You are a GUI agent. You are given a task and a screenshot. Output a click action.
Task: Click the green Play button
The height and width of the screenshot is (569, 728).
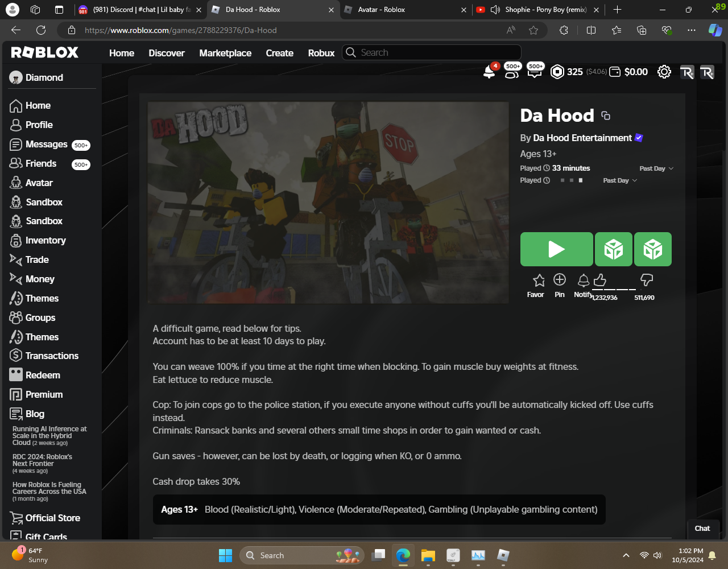(556, 249)
